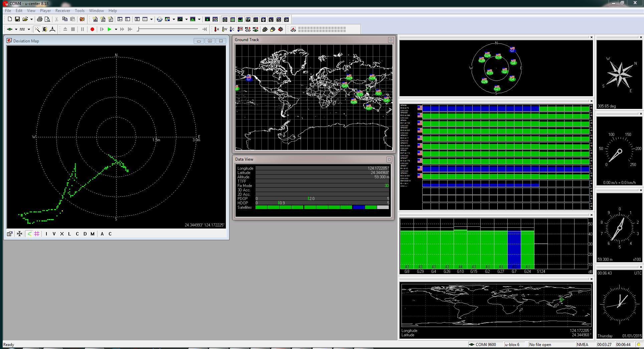Expand the baudrate dropdown arrow
644x349 pixels.
pyautogui.click(x=29, y=29)
